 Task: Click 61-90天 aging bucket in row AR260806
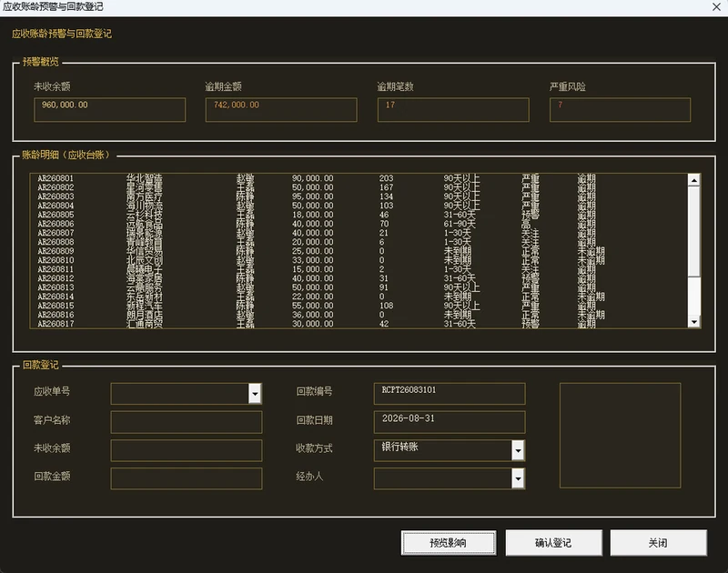[460, 224]
